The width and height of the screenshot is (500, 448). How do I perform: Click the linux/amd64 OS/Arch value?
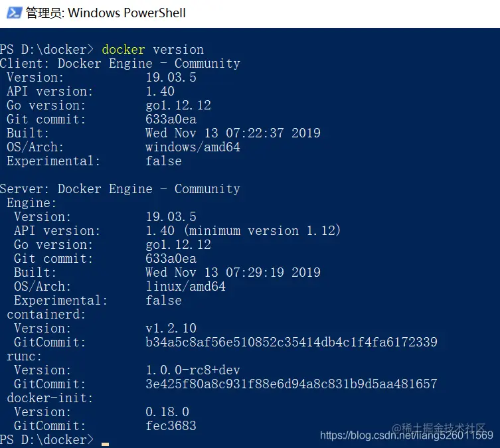(x=185, y=287)
